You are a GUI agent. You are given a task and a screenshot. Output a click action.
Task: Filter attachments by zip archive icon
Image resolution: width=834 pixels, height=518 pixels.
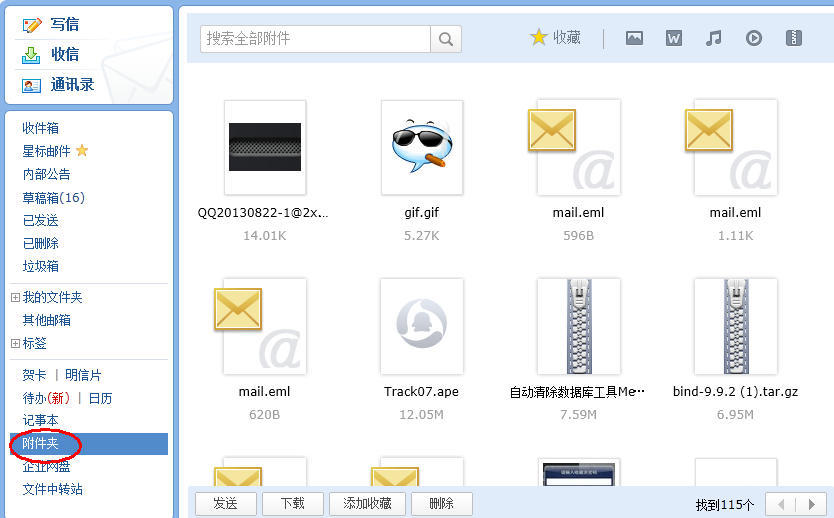tap(794, 38)
